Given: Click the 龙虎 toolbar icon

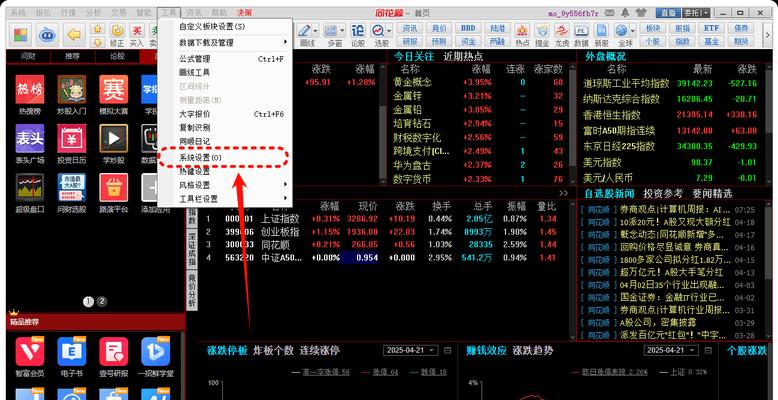Looking at the screenshot, I should 562,35.
